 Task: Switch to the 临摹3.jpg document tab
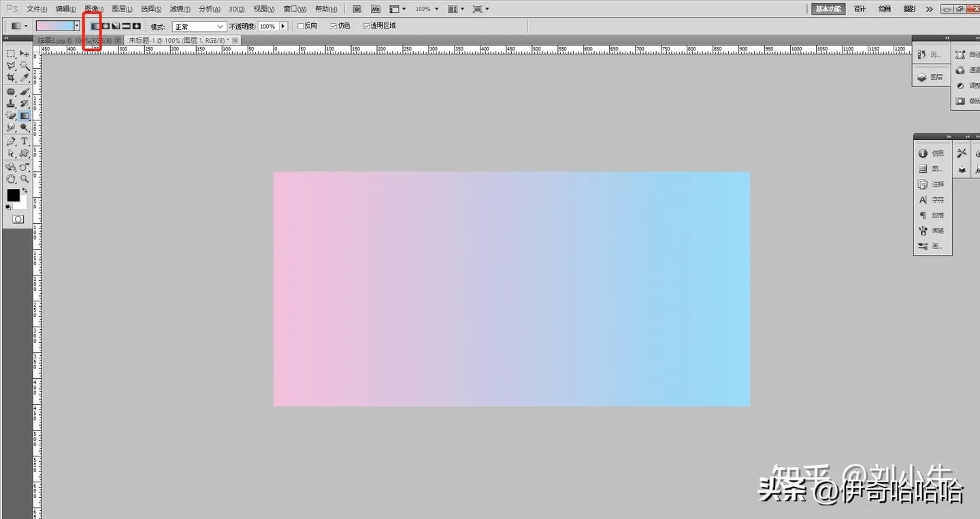(x=75, y=41)
